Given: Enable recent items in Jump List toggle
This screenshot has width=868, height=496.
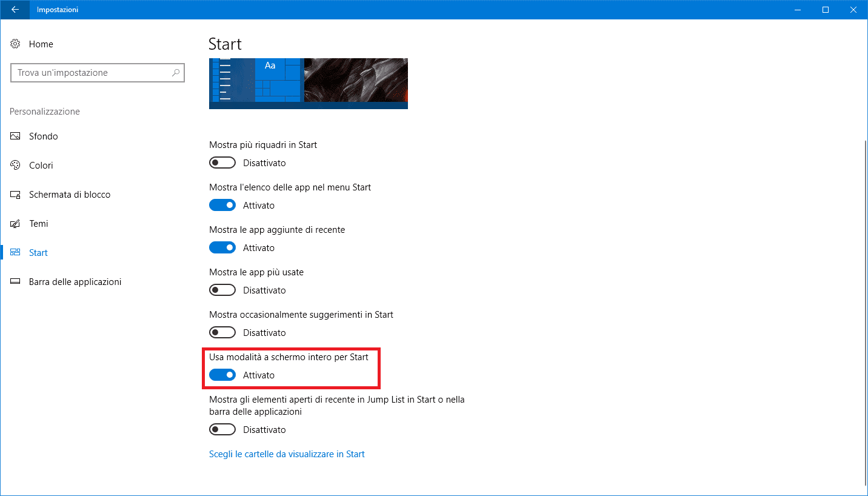Looking at the screenshot, I should click(x=222, y=430).
